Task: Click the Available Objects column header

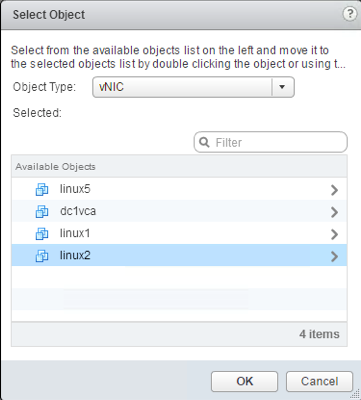Action: [x=179, y=166]
